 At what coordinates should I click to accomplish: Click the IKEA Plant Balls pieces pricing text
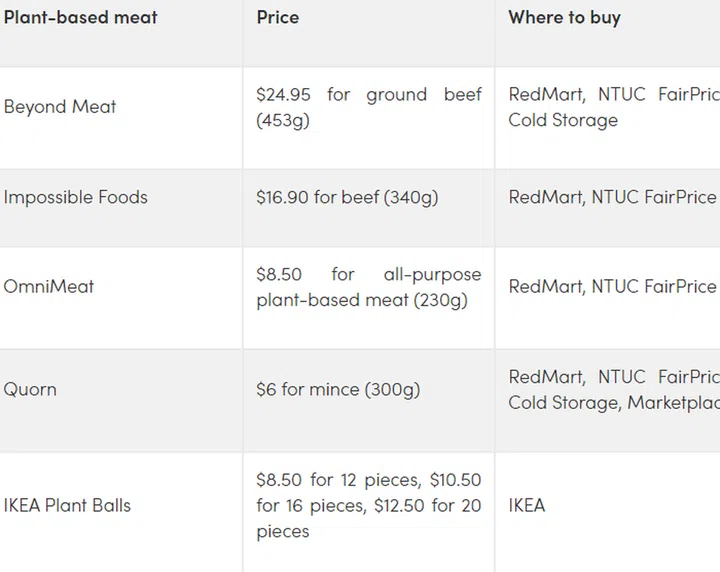point(368,505)
